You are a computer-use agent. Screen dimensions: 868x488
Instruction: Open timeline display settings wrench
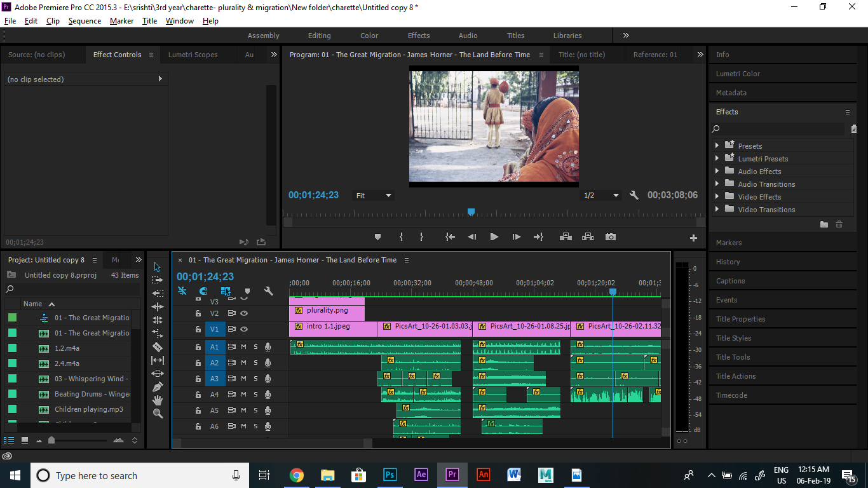point(268,291)
